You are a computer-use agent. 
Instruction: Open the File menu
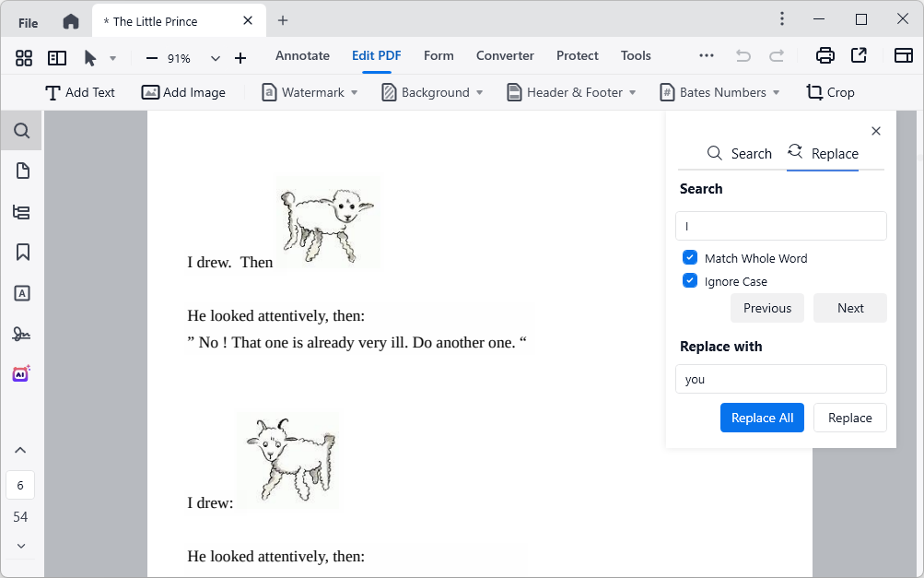coord(28,23)
